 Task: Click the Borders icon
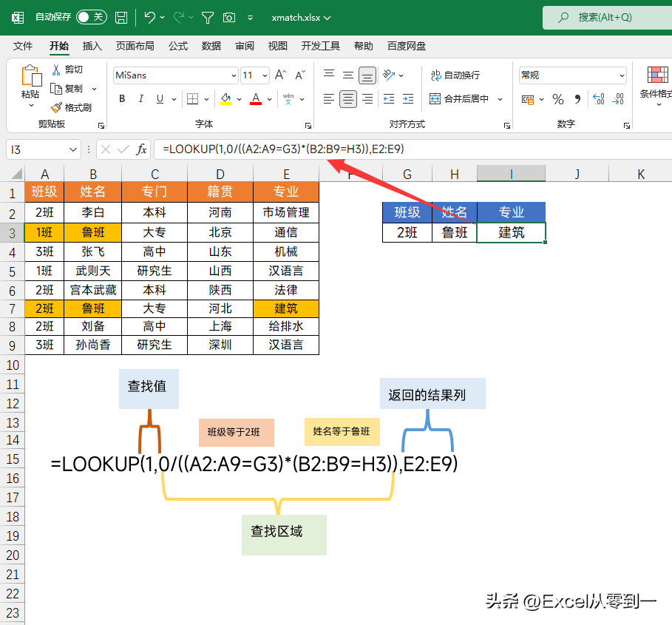[193, 99]
